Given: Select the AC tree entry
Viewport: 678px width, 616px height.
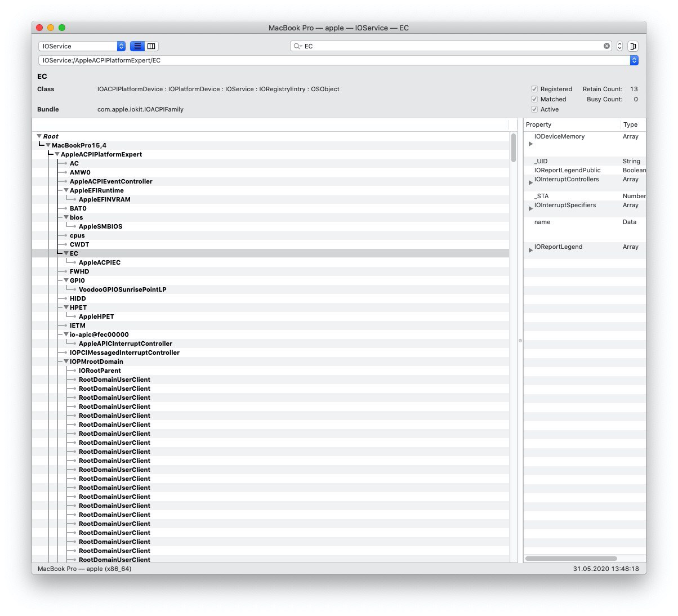Looking at the screenshot, I should 74,163.
